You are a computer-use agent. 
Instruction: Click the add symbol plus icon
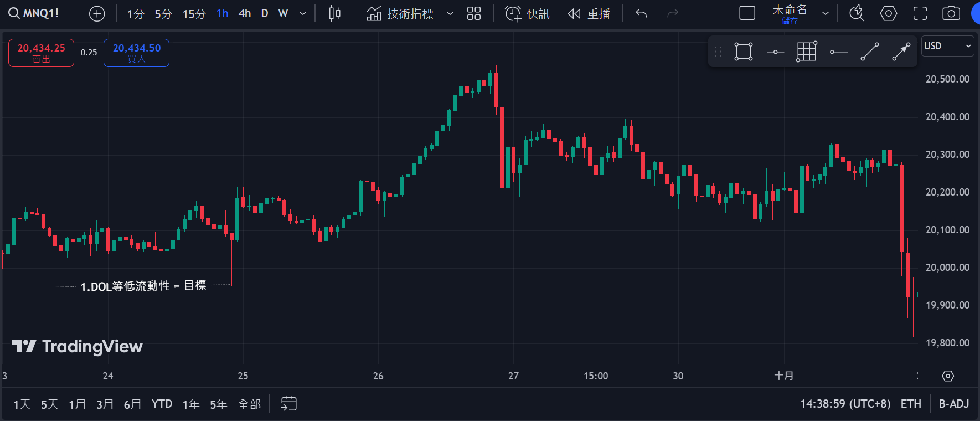97,14
